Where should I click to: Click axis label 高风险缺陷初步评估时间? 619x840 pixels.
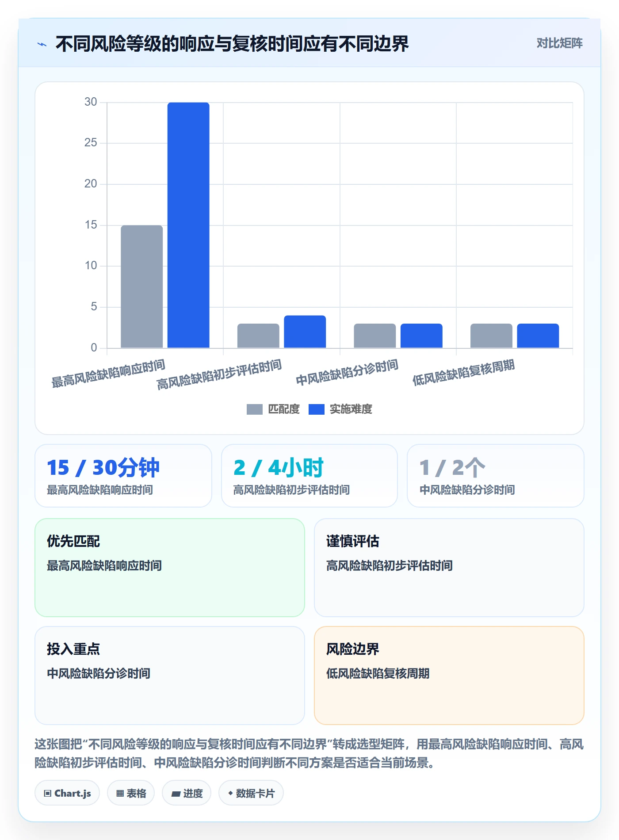click(x=219, y=374)
